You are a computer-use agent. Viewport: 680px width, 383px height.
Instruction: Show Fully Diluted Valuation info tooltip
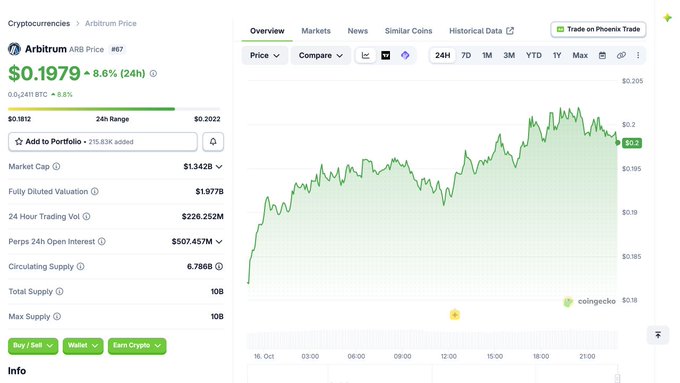(x=95, y=191)
